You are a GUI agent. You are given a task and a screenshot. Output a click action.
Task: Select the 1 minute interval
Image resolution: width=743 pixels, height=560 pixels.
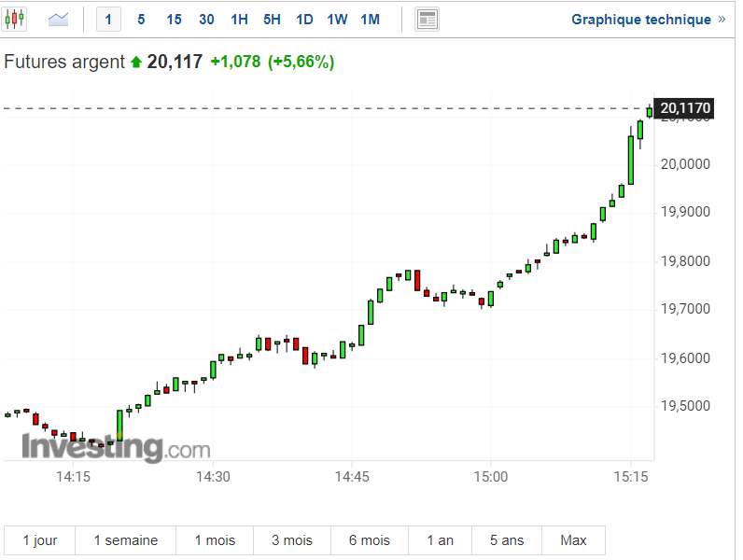108,20
